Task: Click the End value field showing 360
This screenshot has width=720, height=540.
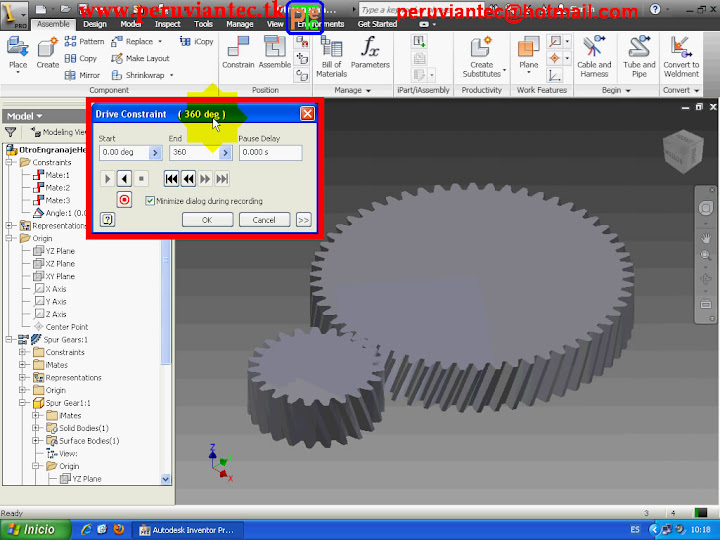Action: [x=194, y=152]
